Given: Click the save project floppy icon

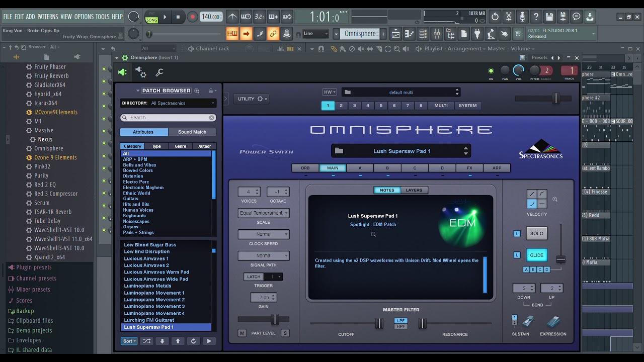Looking at the screenshot, I should [x=549, y=17].
